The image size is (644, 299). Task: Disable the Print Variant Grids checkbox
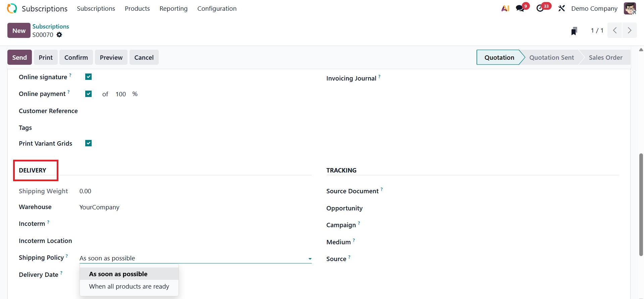coord(89,143)
